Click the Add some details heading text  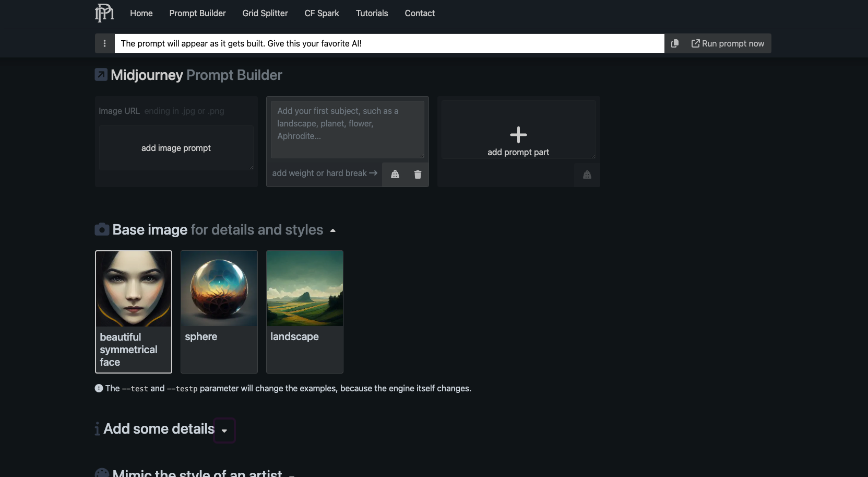[x=159, y=429]
